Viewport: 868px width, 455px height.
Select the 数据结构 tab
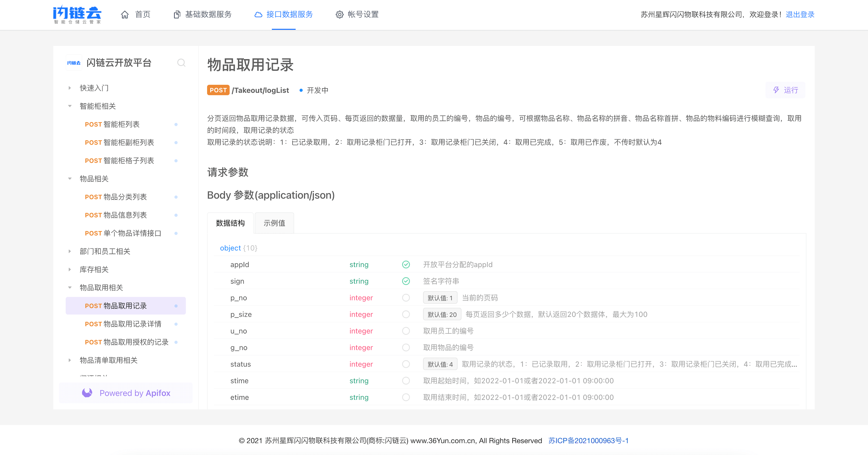[x=230, y=223]
